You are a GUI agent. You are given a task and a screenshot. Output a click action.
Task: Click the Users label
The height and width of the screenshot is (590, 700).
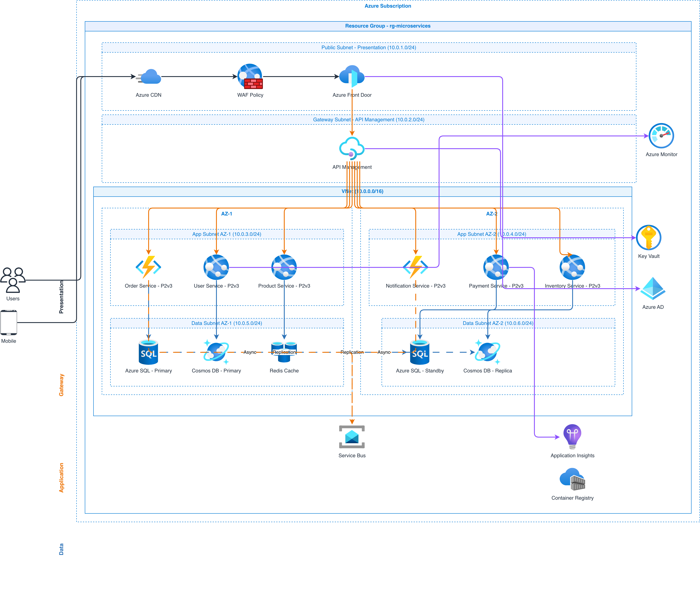13,299
